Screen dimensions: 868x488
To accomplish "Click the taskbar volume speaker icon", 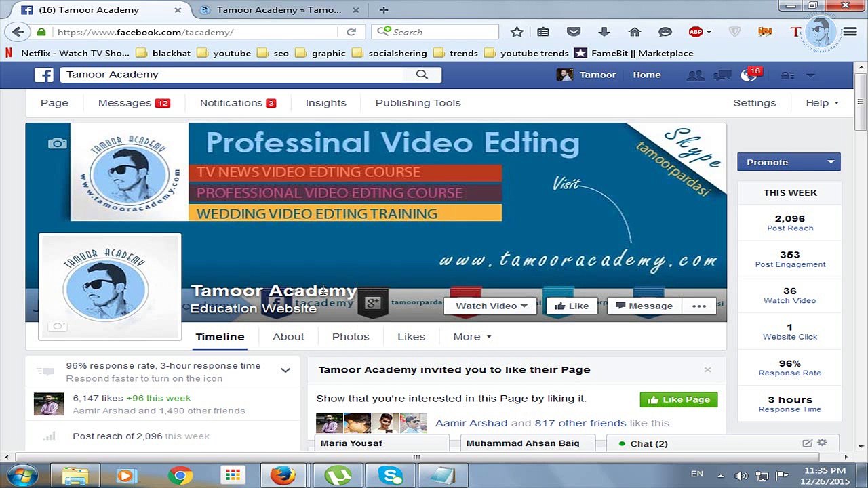I will tap(741, 476).
